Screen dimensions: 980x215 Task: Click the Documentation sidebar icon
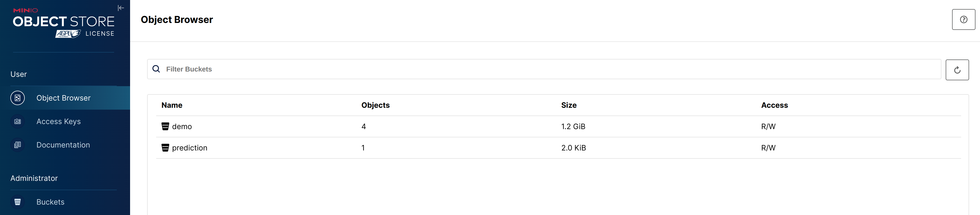click(18, 145)
